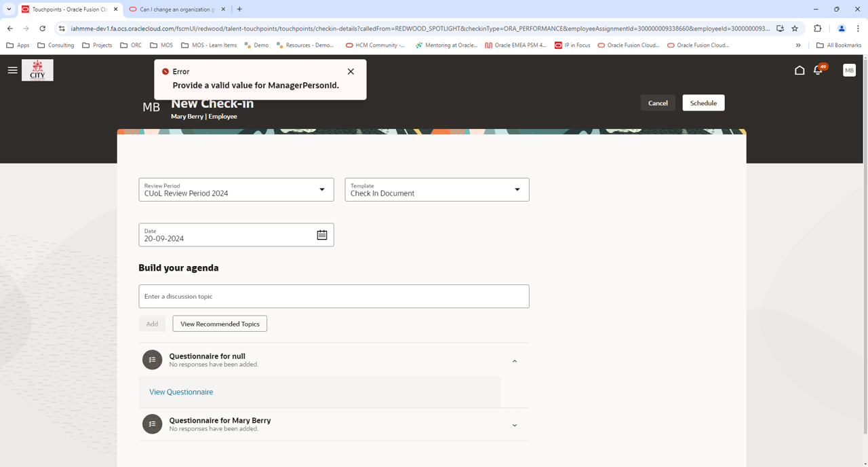Image resolution: width=868 pixels, height=467 pixels.
Task: Open the MB user avatar menu
Action: coord(849,70)
